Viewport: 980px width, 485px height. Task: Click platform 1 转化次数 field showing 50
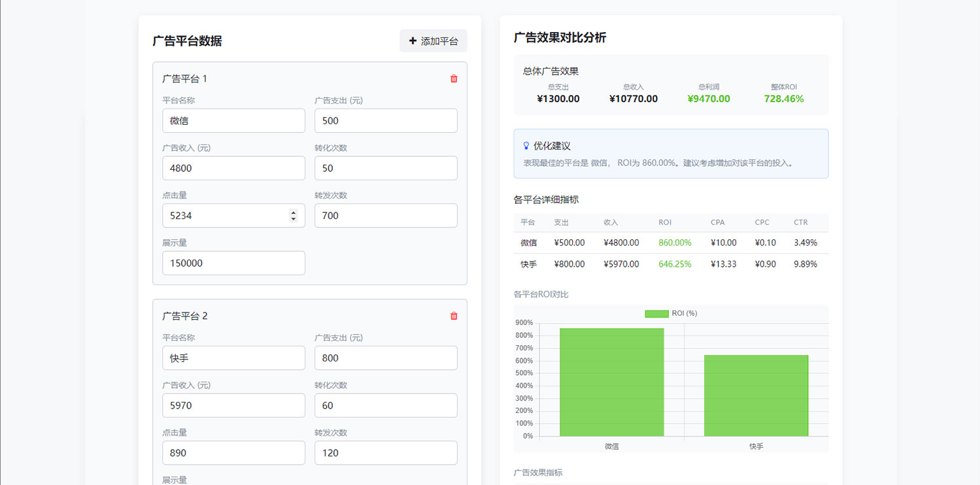386,168
